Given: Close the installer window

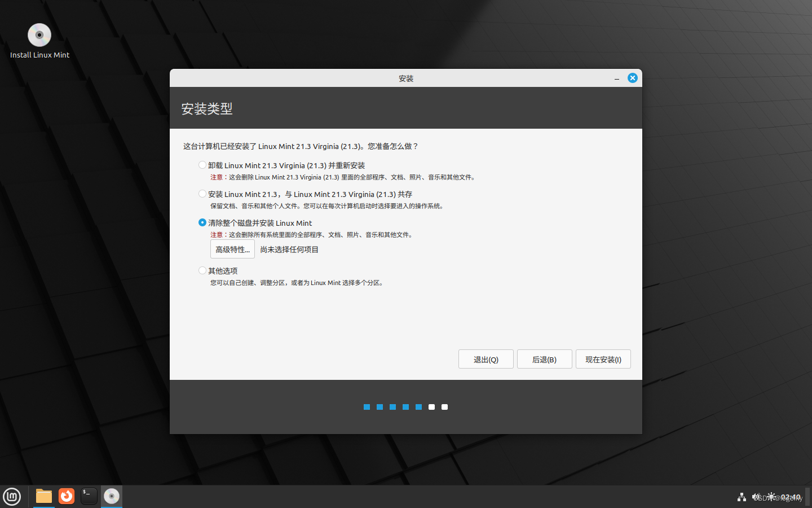Looking at the screenshot, I should 633,78.
